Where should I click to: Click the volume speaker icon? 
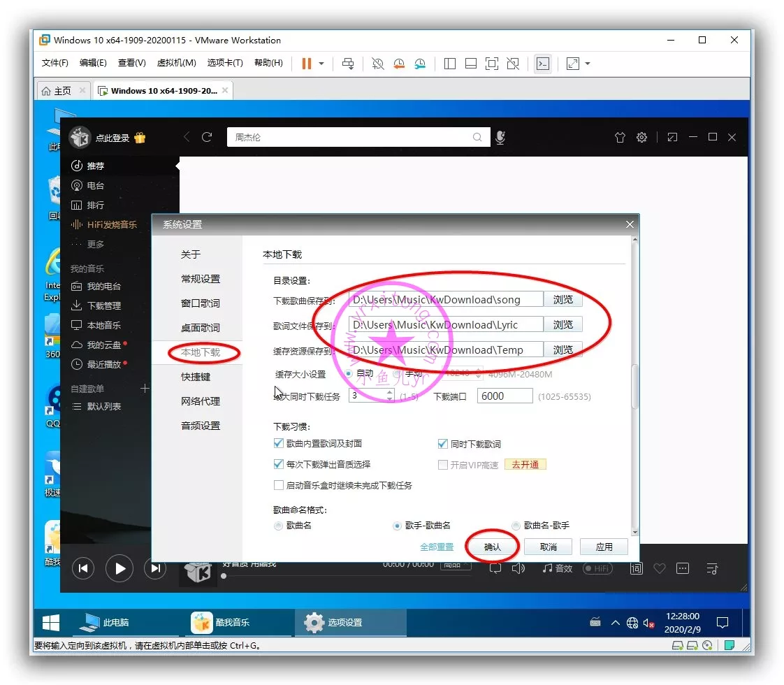518,568
